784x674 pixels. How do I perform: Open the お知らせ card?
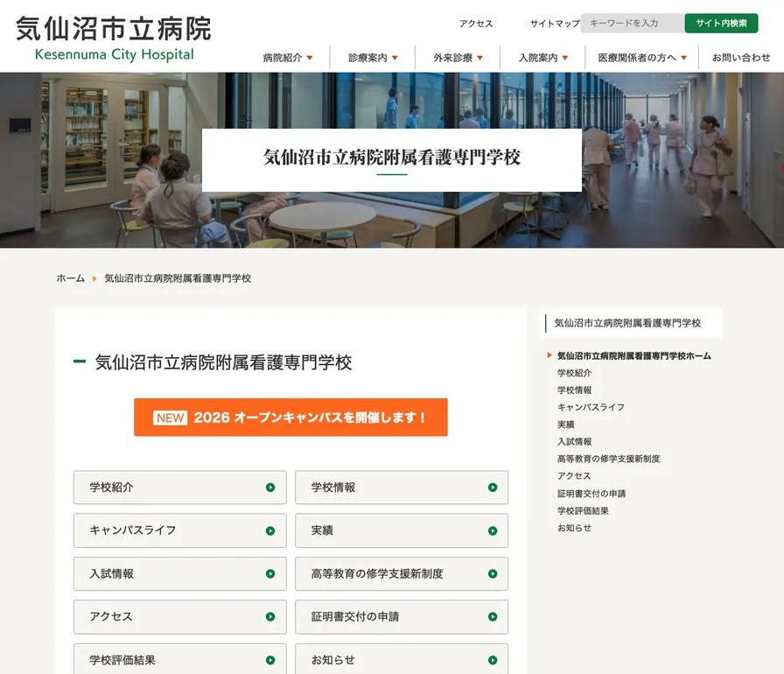402,659
